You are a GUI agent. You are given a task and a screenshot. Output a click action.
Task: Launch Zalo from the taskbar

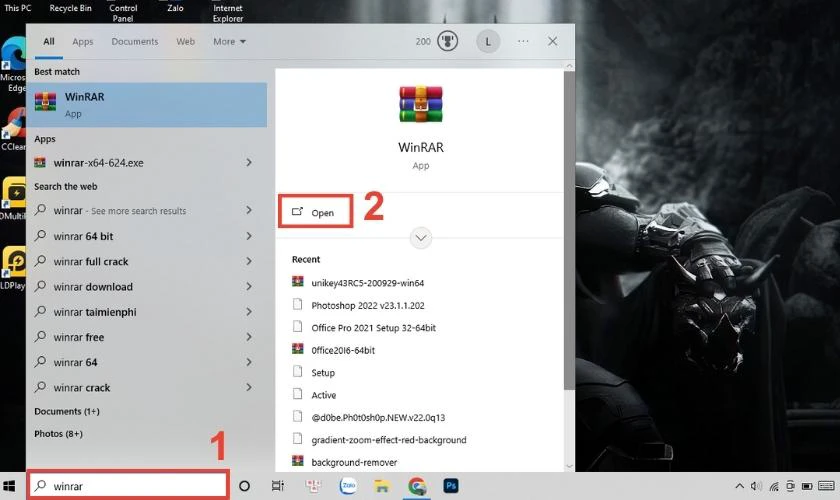348,486
